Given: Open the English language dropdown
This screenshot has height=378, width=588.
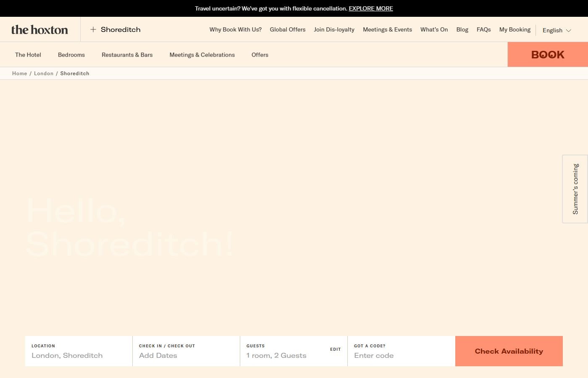Looking at the screenshot, I should click(556, 30).
